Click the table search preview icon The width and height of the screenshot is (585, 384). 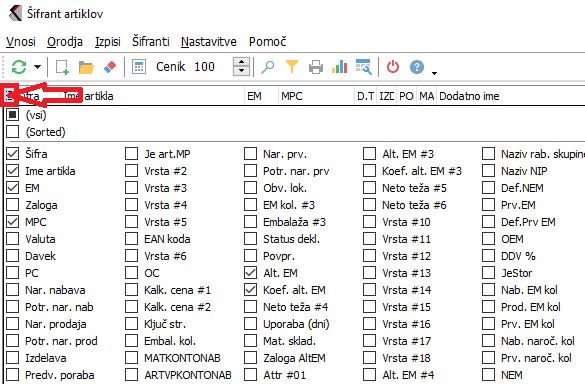click(x=363, y=67)
